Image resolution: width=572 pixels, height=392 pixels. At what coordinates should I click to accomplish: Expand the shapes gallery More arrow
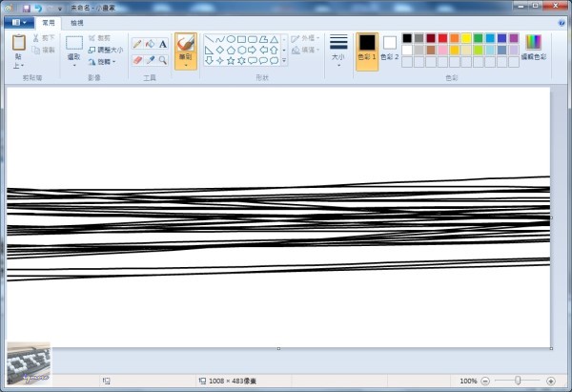(x=284, y=61)
